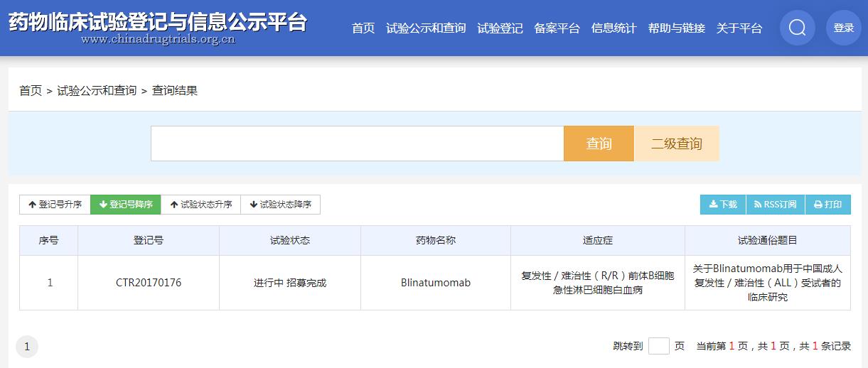
Task: Sort by 登记号升序
Action: click(x=55, y=205)
